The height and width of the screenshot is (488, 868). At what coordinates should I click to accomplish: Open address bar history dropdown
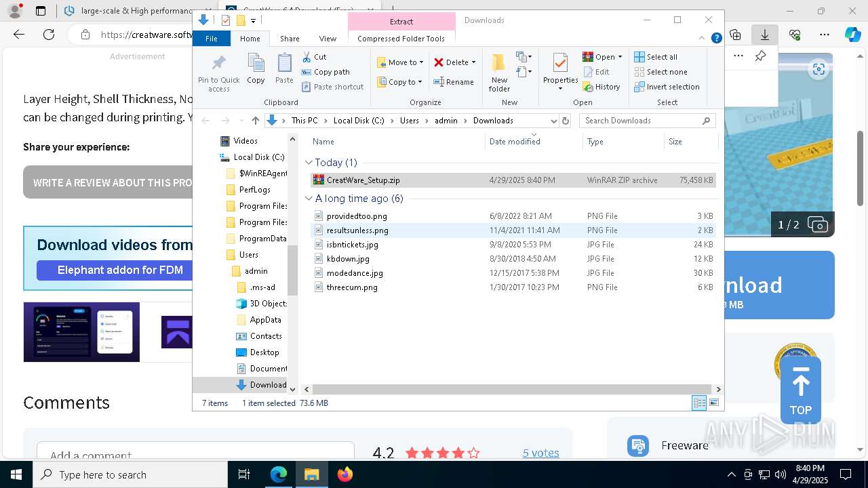[553, 121]
